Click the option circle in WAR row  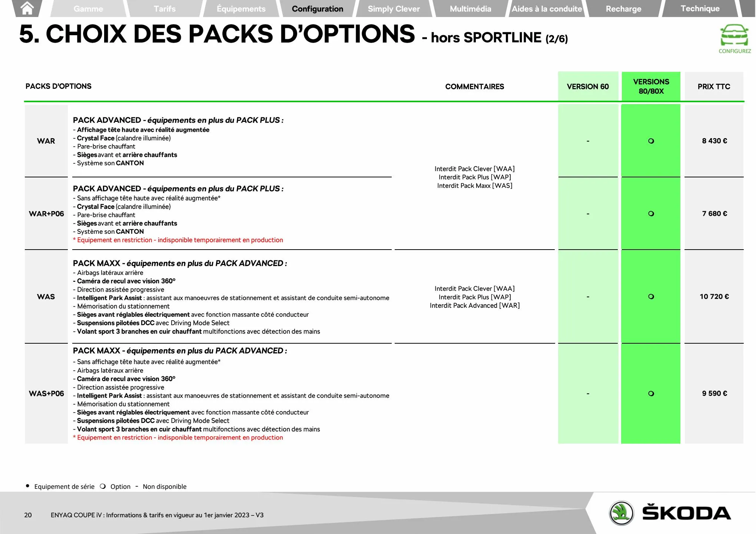pyautogui.click(x=651, y=141)
